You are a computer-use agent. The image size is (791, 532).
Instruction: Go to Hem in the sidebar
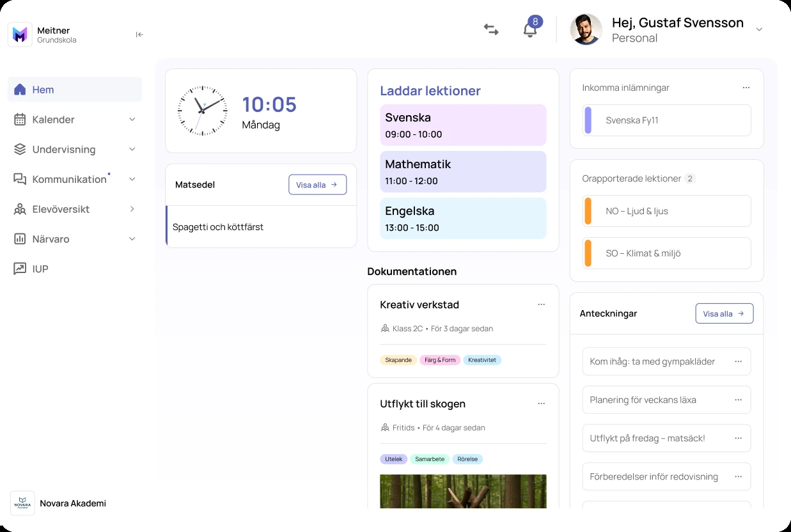75,90
